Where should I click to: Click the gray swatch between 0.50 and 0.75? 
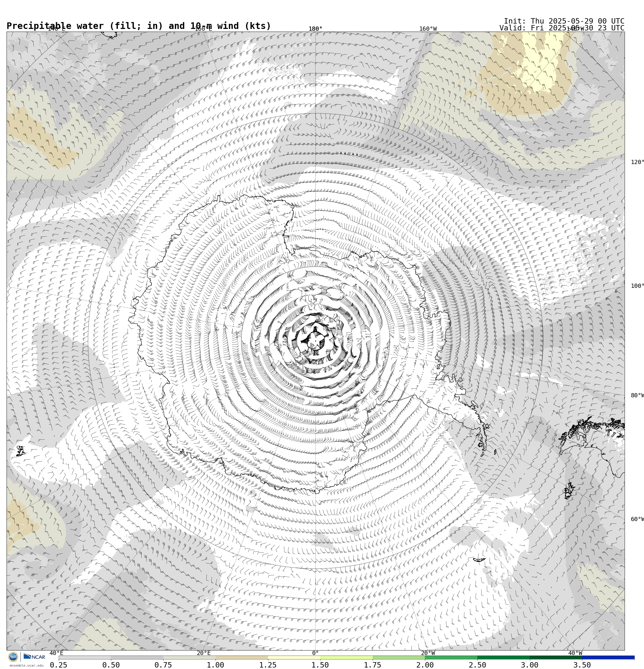point(137,657)
